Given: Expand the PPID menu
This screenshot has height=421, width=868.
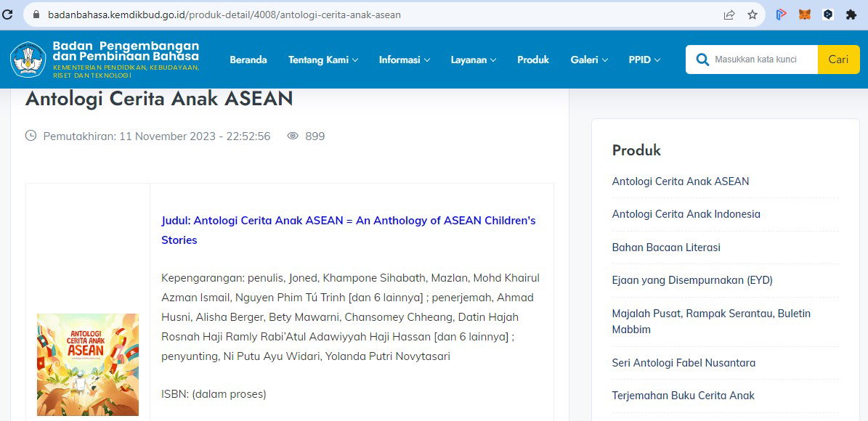Looking at the screenshot, I should pyautogui.click(x=644, y=60).
